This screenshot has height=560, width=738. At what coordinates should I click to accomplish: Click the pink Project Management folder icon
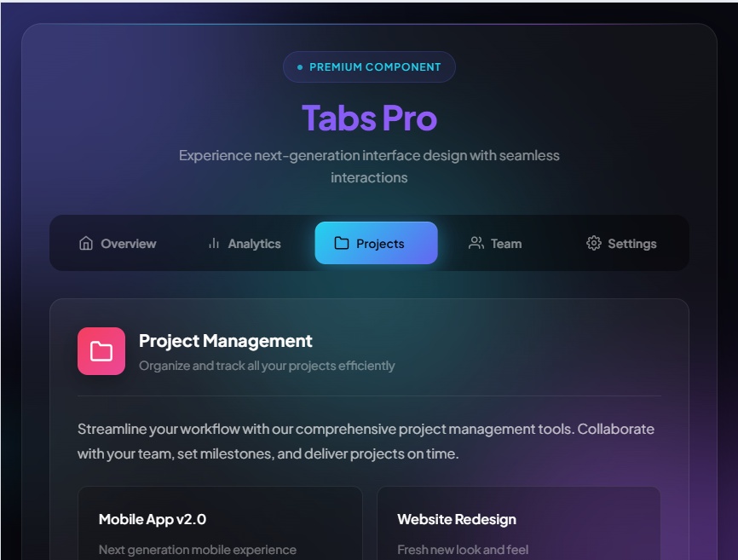(x=101, y=351)
